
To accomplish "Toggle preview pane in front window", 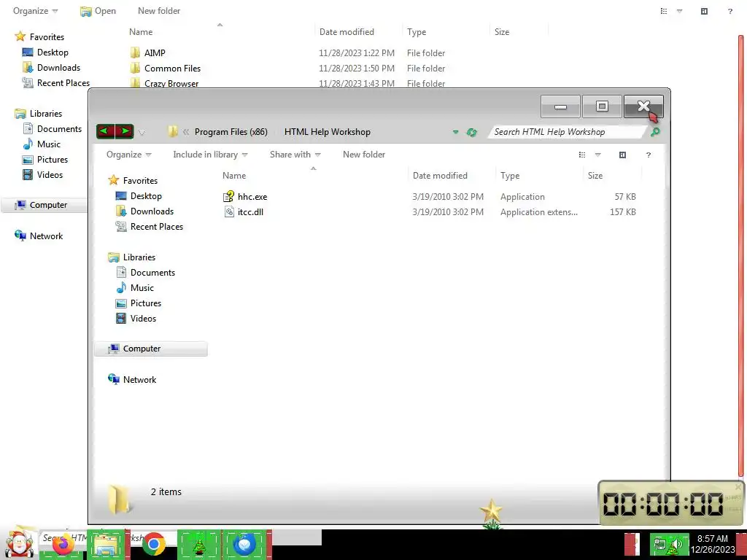I will [622, 155].
